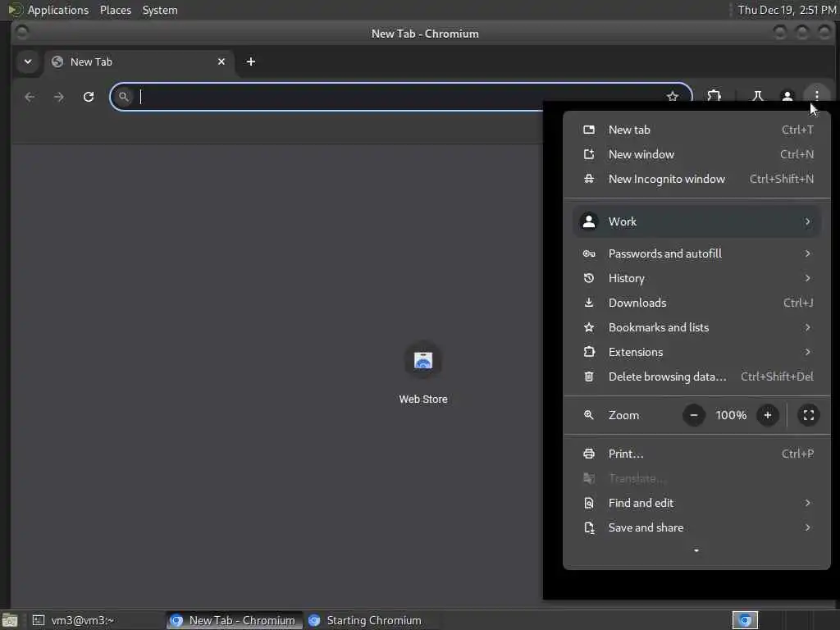Bookmark this tab with the star icon
840x630 pixels.
coord(673,97)
